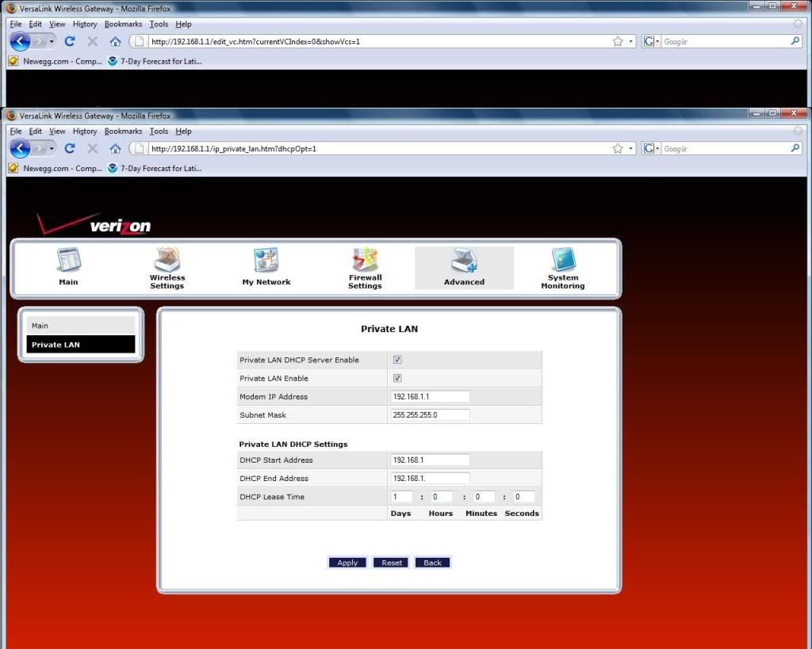Reload page in front Firefox window
Image resolution: width=812 pixels, height=649 pixels.
tap(70, 149)
